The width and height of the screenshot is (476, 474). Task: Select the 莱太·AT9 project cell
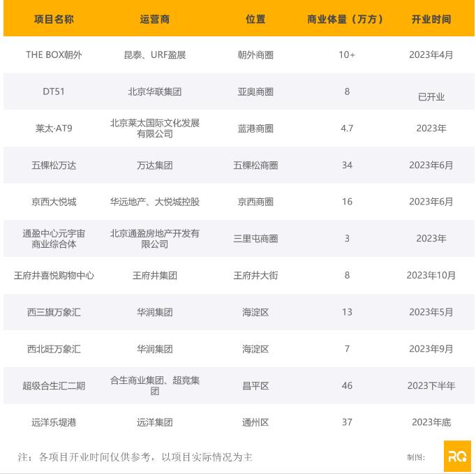(54, 128)
